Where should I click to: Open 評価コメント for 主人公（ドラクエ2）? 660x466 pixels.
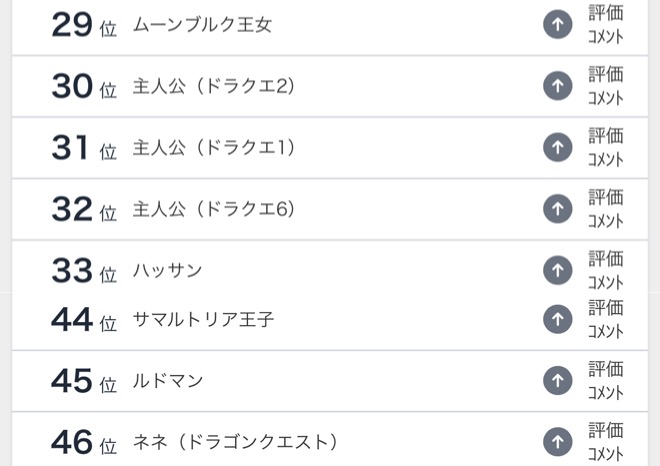pyautogui.click(x=605, y=87)
